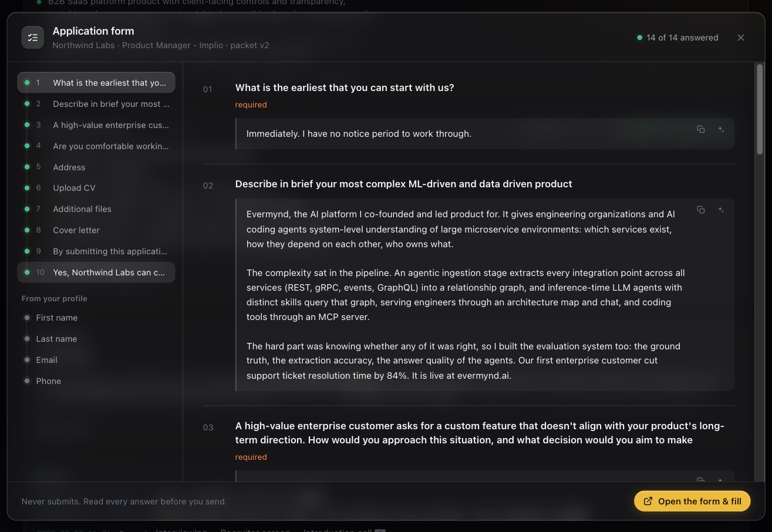Click sparkle icon on question two answer
Screen dimensions: 772x532
pyautogui.click(x=721, y=210)
